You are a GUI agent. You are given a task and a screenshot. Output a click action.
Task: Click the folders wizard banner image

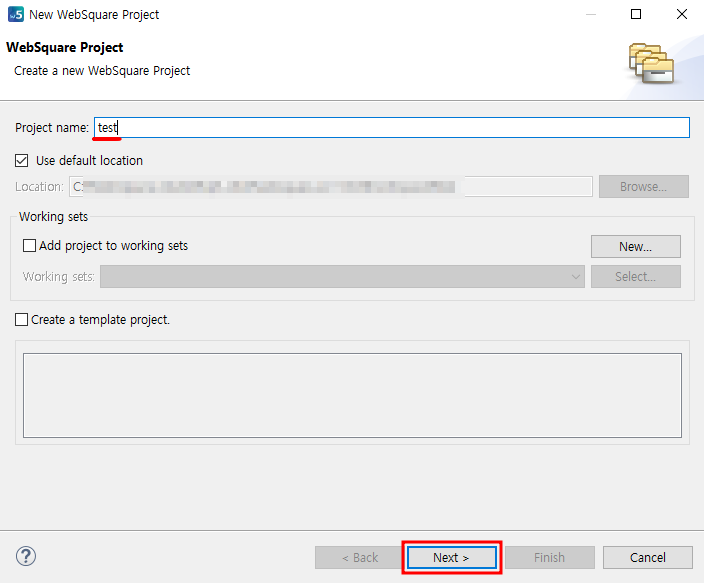click(651, 63)
